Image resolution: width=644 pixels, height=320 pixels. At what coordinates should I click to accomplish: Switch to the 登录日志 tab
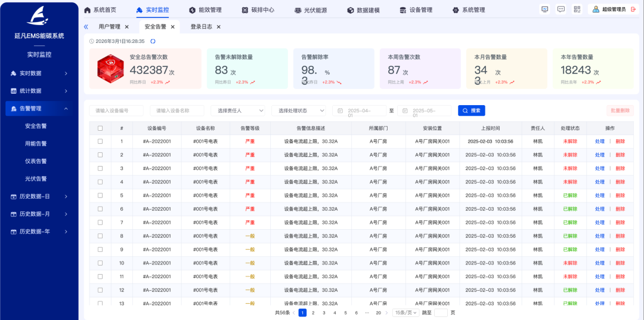click(x=201, y=27)
